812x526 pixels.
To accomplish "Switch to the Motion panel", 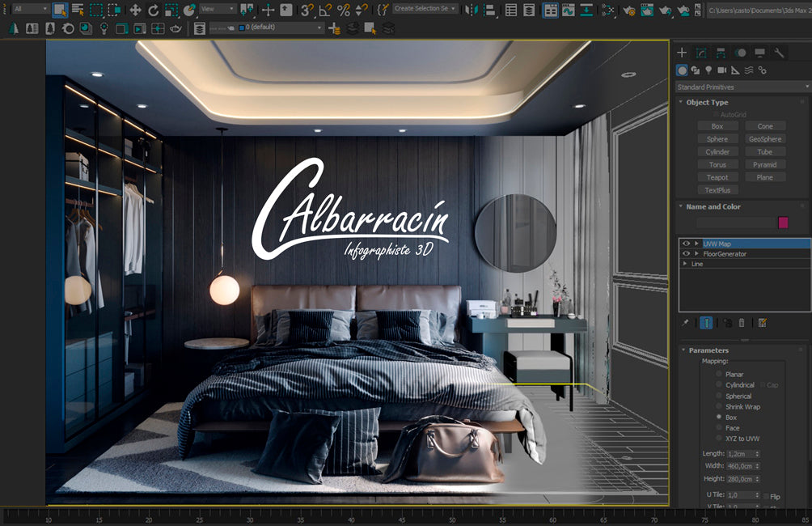I will point(741,53).
